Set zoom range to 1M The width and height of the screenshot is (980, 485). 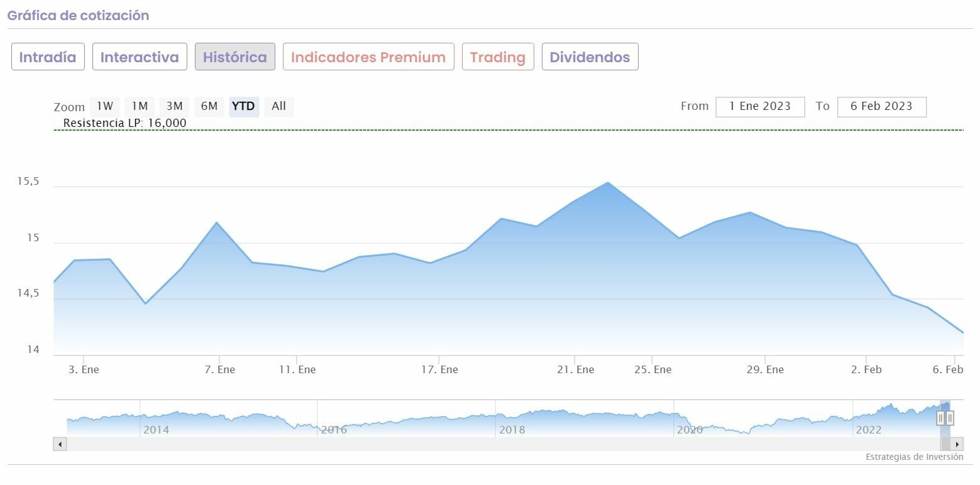click(140, 106)
